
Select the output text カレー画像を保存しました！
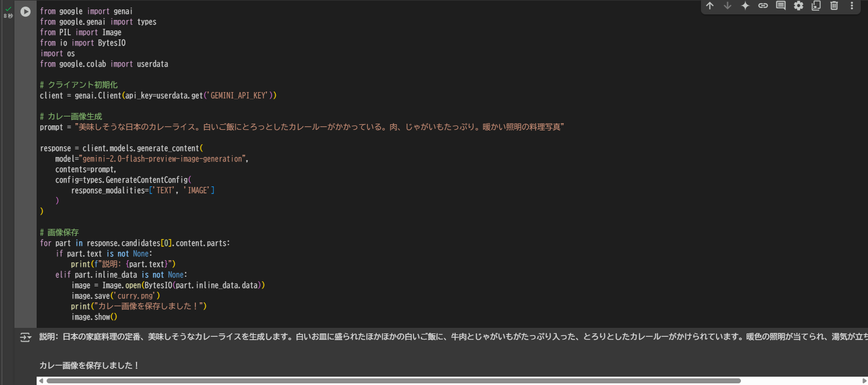click(x=89, y=365)
